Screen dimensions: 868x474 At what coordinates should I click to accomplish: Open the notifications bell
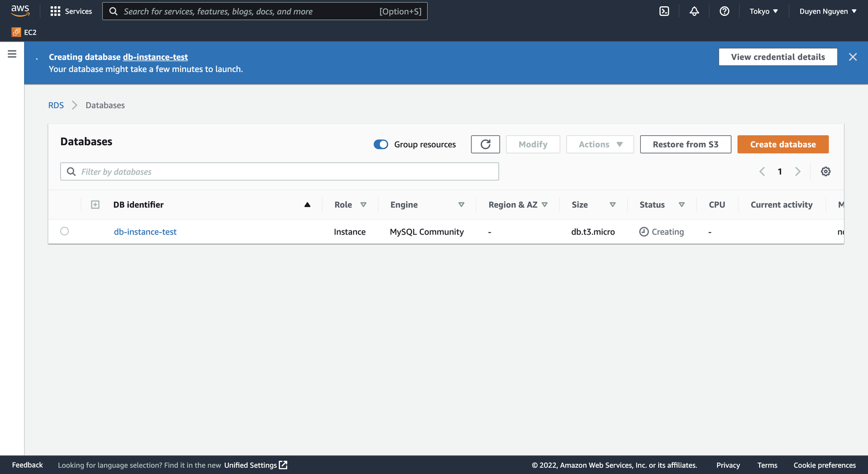pyautogui.click(x=694, y=11)
